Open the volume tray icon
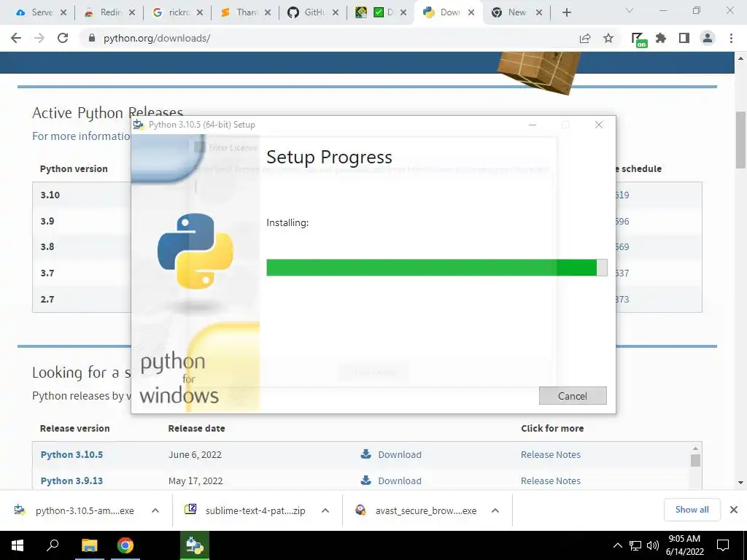This screenshot has width=747, height=560. tap(653, 545)
